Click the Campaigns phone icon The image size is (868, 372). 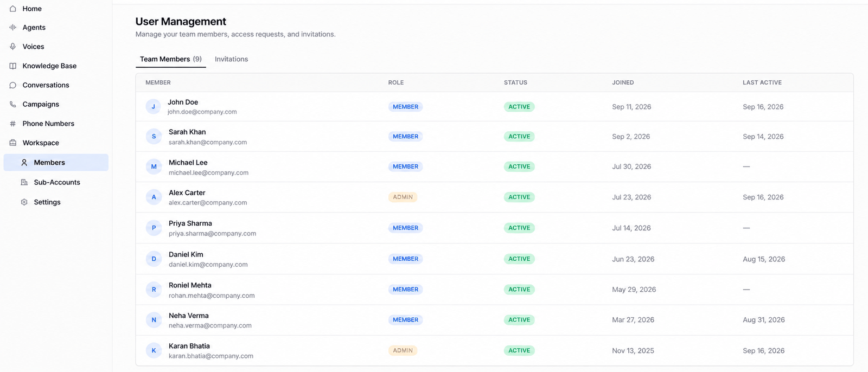tap(12, 104)
